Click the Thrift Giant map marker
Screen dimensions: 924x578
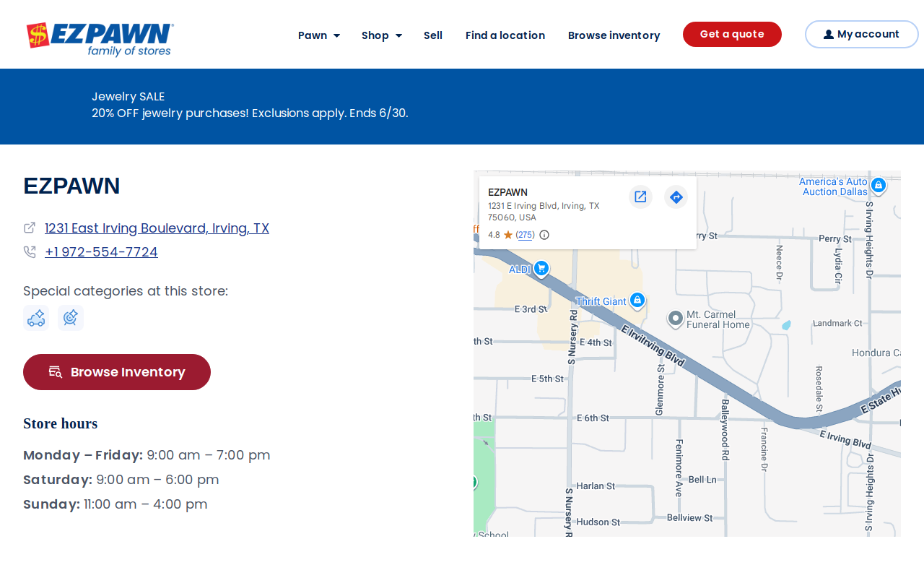[x=637, y=301]
